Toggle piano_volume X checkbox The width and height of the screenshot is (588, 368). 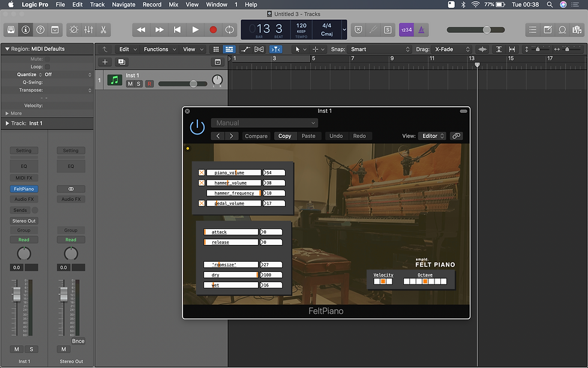pos(202,172)
